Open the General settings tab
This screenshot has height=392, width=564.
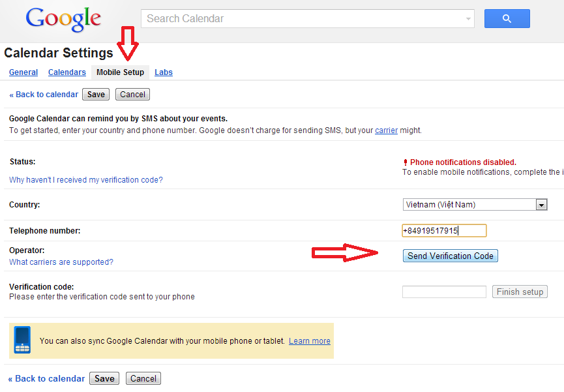pos(23,72)
